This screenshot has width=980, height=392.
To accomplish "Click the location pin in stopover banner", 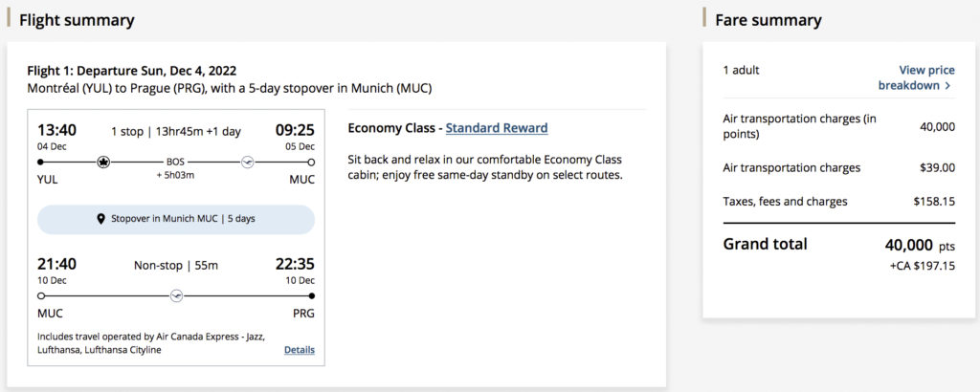I will tap(101, 219).
